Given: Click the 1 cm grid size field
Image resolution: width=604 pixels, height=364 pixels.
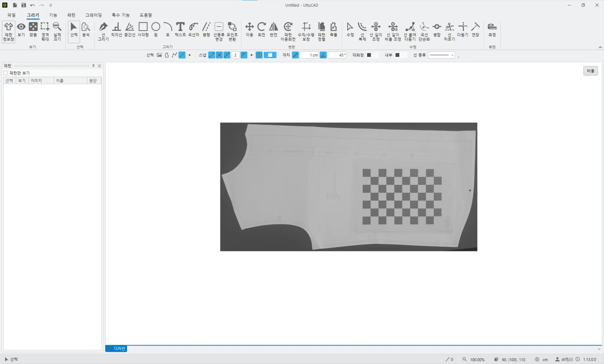Looking at the screenshot, I should coord(309,55).
